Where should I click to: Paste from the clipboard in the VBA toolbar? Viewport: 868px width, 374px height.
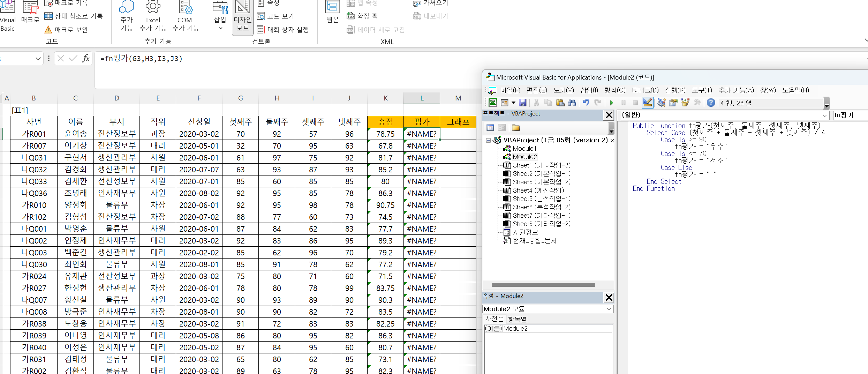[560, 103]
